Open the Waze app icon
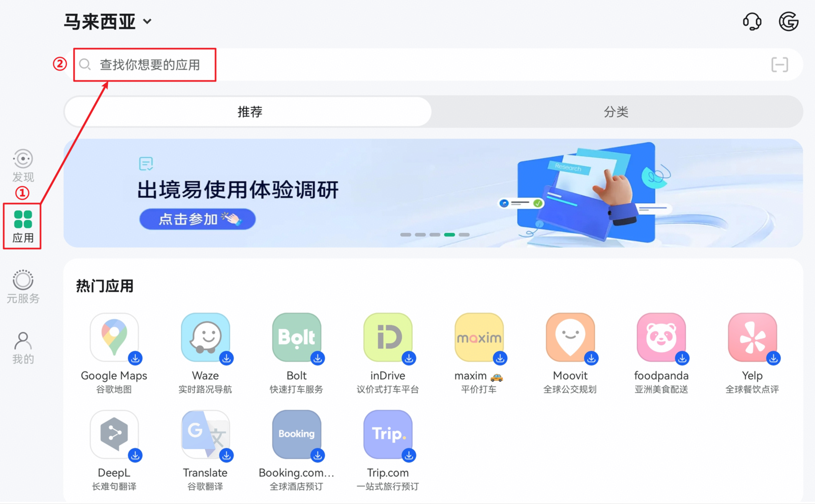This screenshot has height=504, width=815. (206, 337)
